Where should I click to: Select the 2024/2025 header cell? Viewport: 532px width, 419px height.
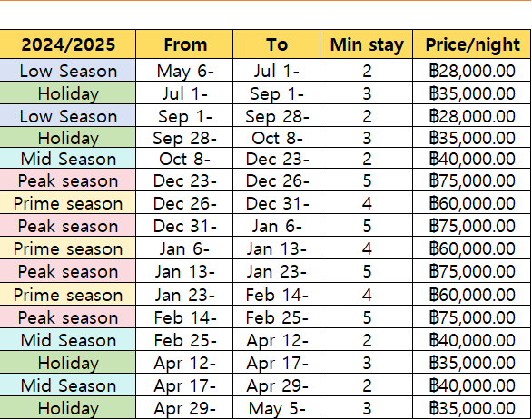pos(68,44)
